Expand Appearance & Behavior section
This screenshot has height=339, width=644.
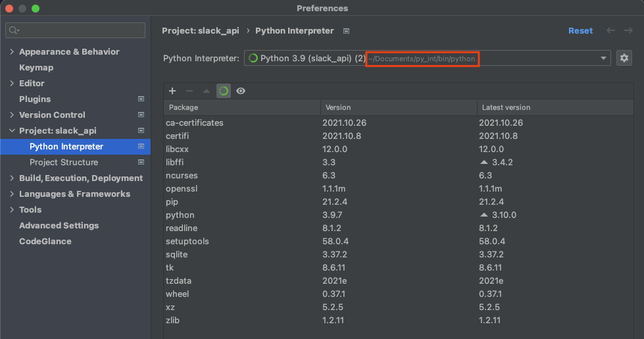[12, 52]
